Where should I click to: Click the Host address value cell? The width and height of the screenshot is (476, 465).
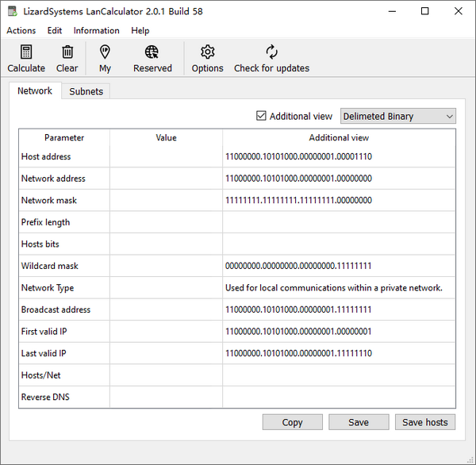coord(166,157)
